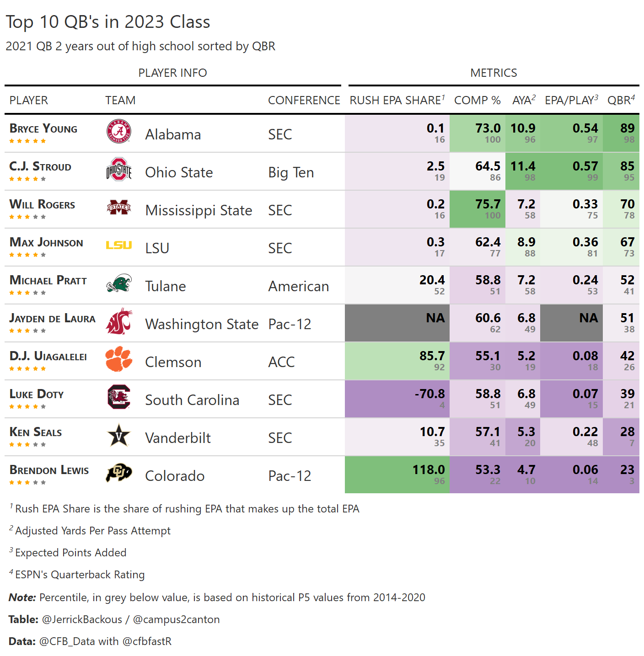Viewport: 644px width, 656px height.
Task: Click Brendon Lewis's green 118.0 rush cell
Action: [x=397, y=475]
